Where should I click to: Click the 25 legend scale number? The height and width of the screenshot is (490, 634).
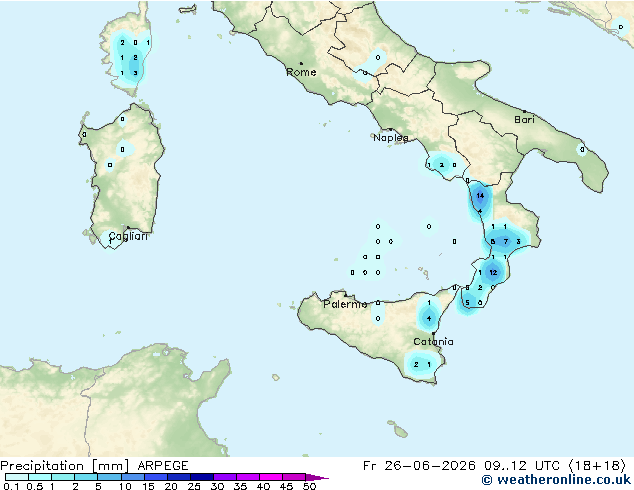click(194, 486)
